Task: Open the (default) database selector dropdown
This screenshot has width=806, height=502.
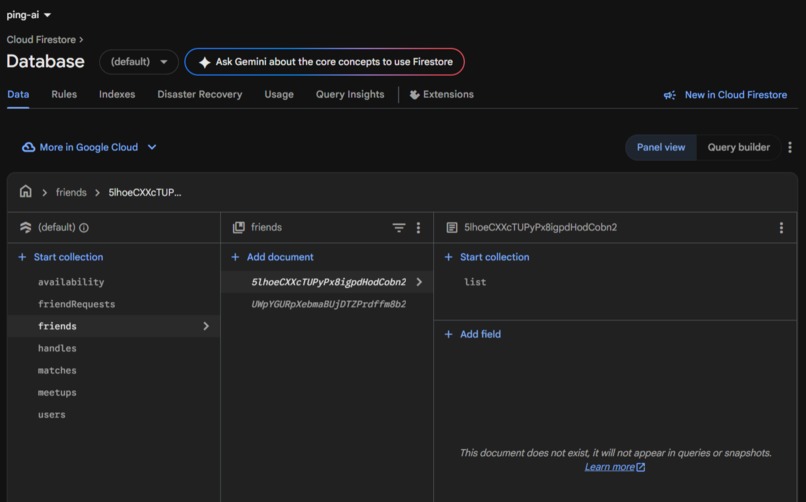Action: pos(139,62)
